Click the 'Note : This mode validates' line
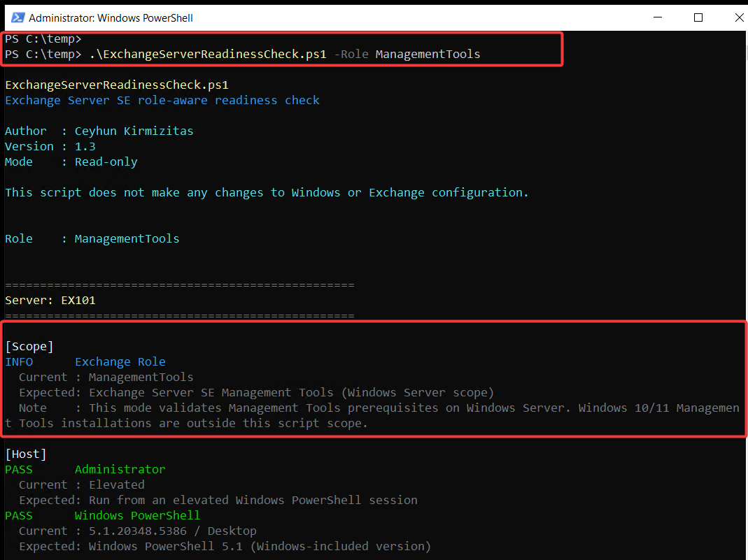Screen dimensions: 748x560 [372, 415]
